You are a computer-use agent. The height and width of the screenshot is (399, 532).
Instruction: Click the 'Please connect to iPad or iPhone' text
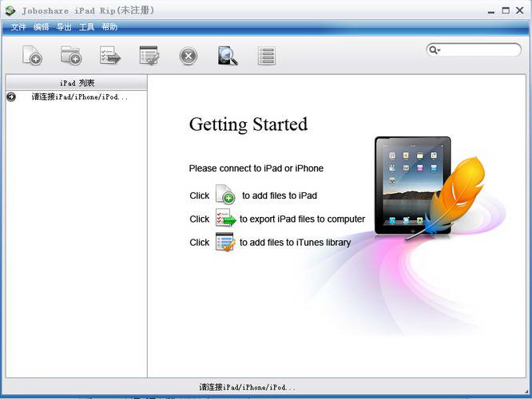[256, 168]
